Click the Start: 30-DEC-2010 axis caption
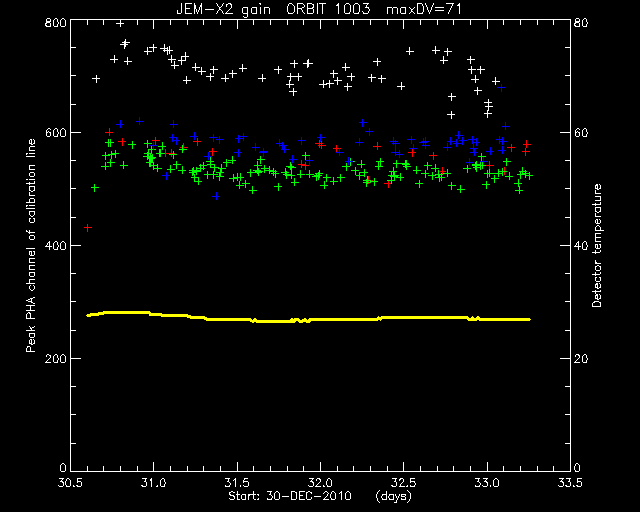This screenshot has height=512, width=640. [290, 496]
